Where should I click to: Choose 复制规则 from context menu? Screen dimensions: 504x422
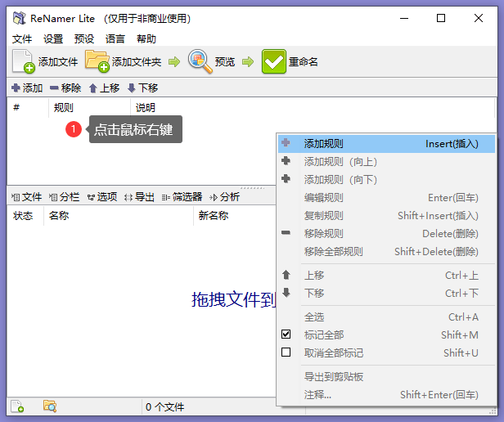(x=386, y=216)
